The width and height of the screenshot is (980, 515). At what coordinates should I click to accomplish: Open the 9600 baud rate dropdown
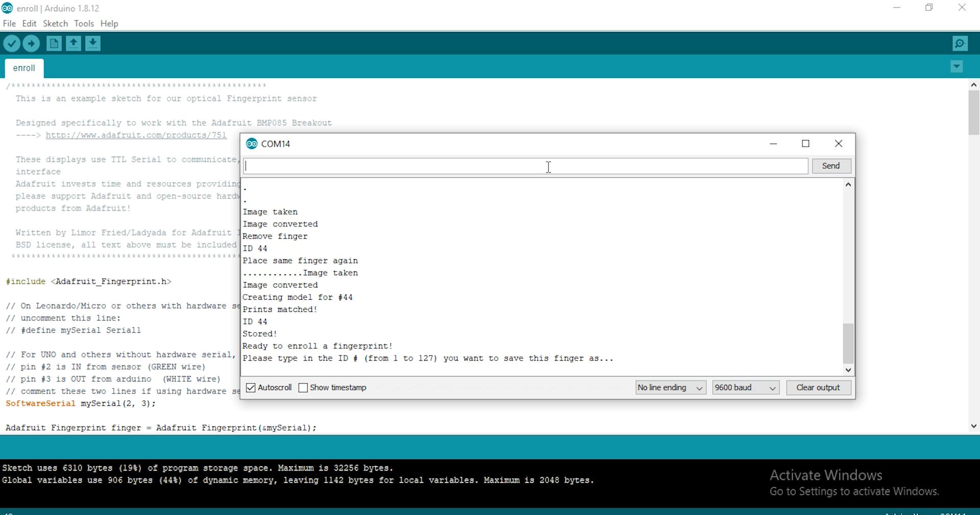[x=745, y=388]
